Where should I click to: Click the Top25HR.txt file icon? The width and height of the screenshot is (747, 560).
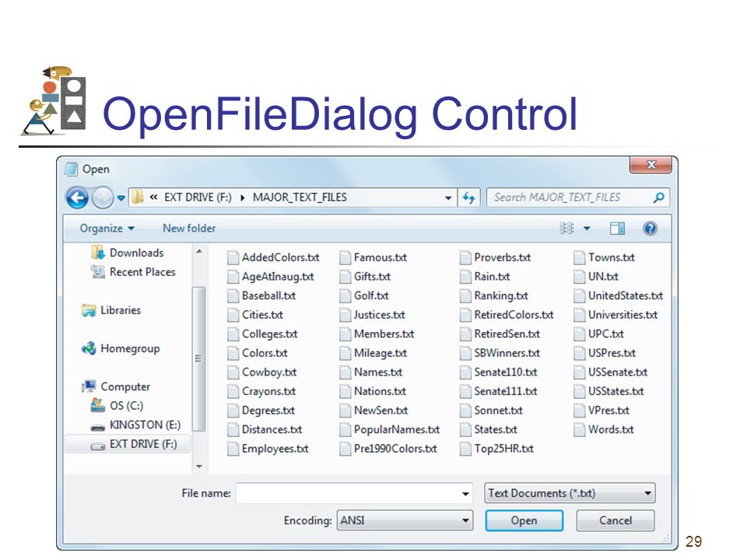(465, 449)
